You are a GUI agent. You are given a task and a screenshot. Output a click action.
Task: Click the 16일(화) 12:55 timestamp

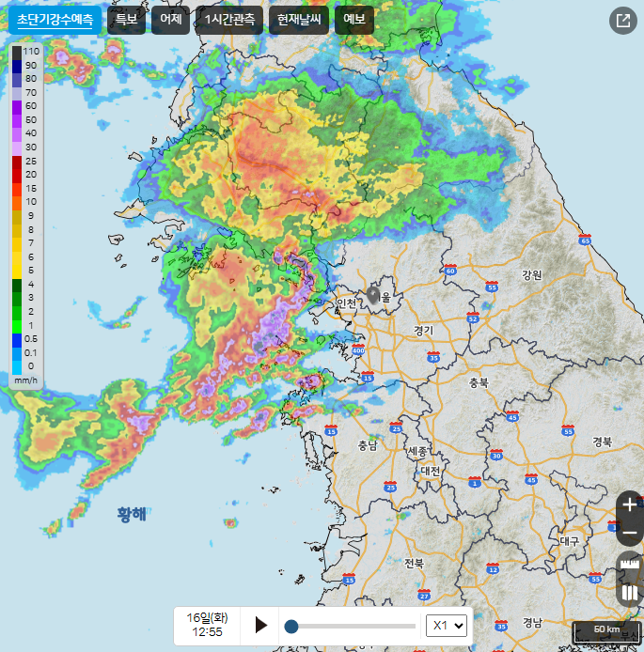[207, 625]
